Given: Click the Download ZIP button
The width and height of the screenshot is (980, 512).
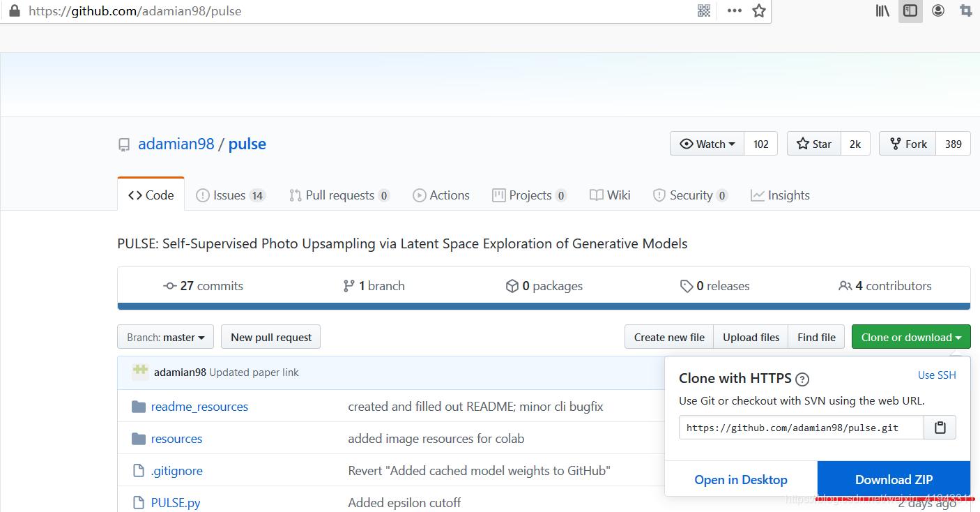Looking at the screenshot, I should [894, 480].
